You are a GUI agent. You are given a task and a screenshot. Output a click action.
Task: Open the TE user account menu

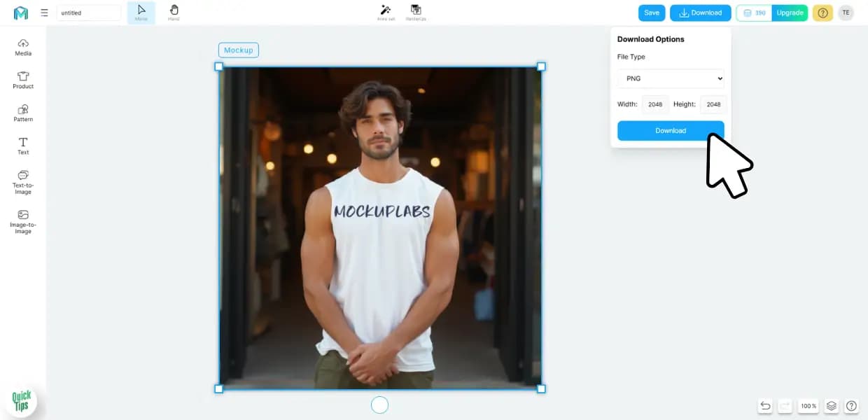(846, 13)
